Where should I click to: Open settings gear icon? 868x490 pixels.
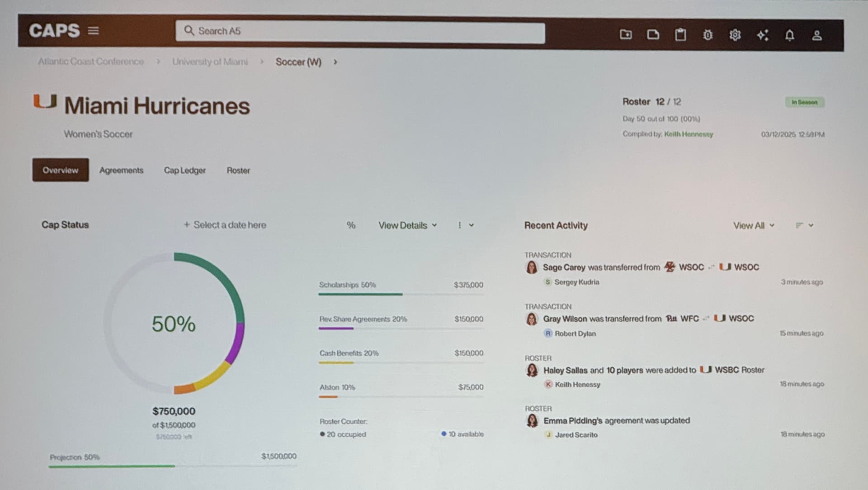[735, 35]
